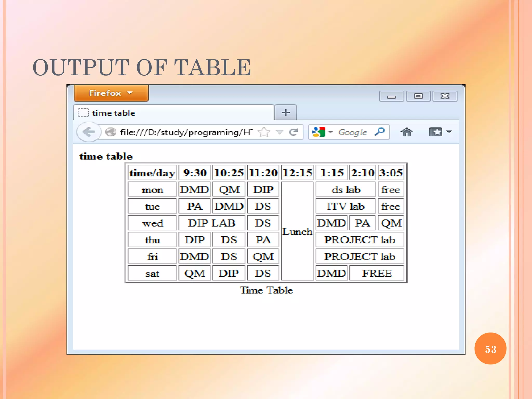Click the 'sat' row label
The height and width of the screenshot is (399, 532).
click(152, 273)
